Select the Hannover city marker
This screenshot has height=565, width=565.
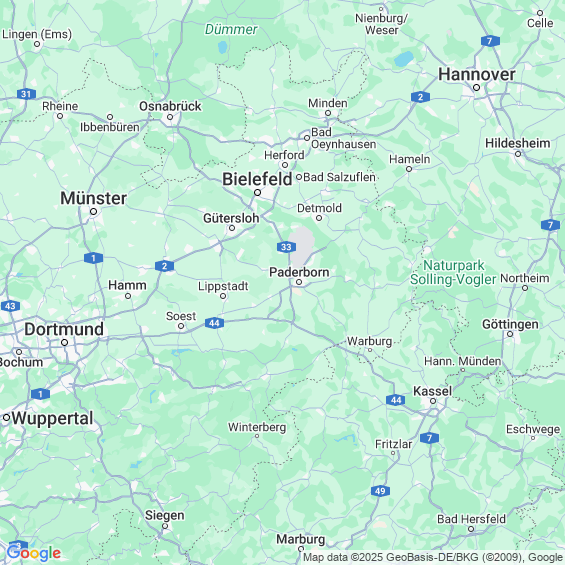[476, 88]
